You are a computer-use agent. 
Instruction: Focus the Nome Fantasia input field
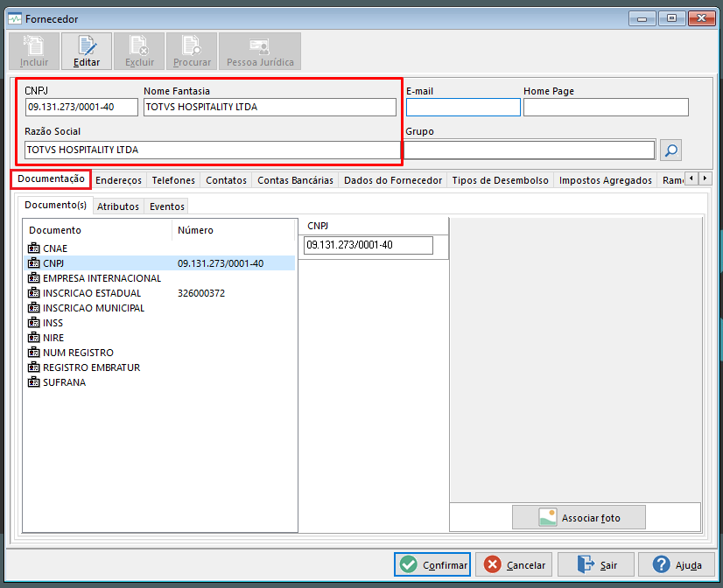270,107
